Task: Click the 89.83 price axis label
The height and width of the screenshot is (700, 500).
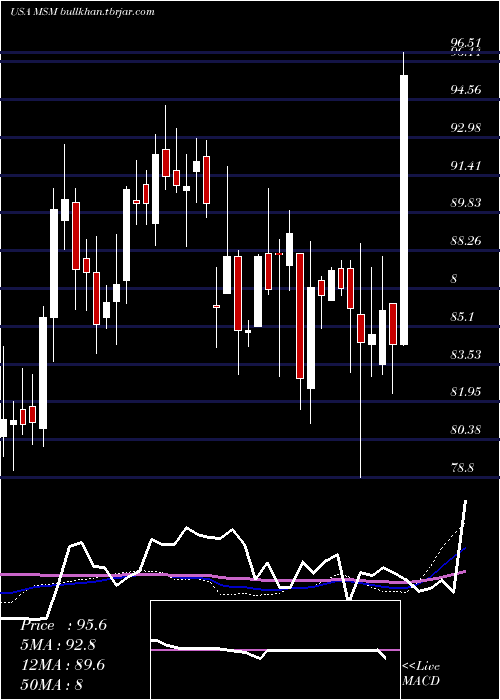Action: (x=466, y=203)
